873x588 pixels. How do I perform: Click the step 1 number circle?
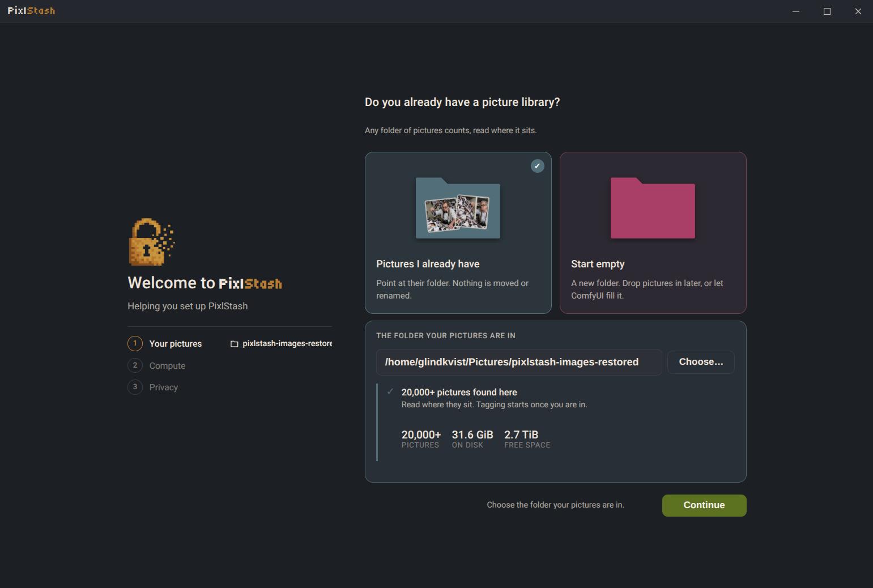click(x=135, y=343)
